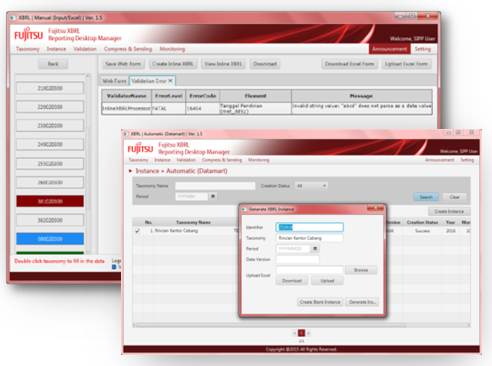Select form 210020300 in the sidebar
Screen dimensions: 492x366
coord(50,88)
